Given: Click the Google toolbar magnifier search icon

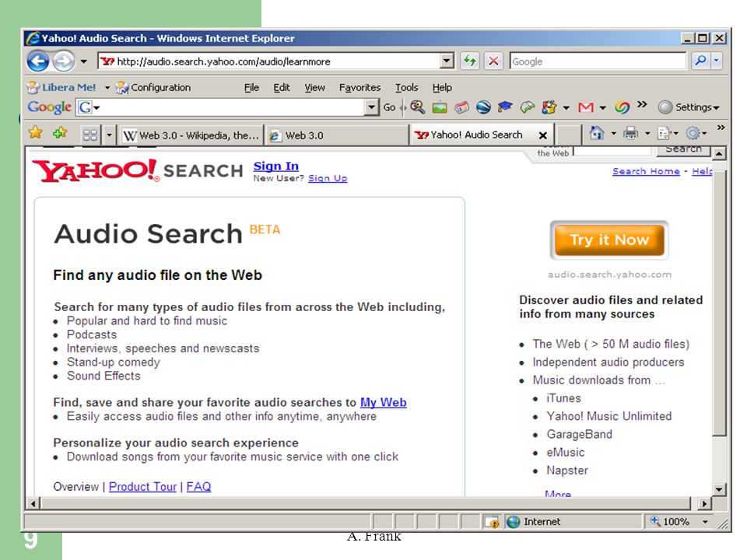Looking at the screenshot, I should (417, 107).
